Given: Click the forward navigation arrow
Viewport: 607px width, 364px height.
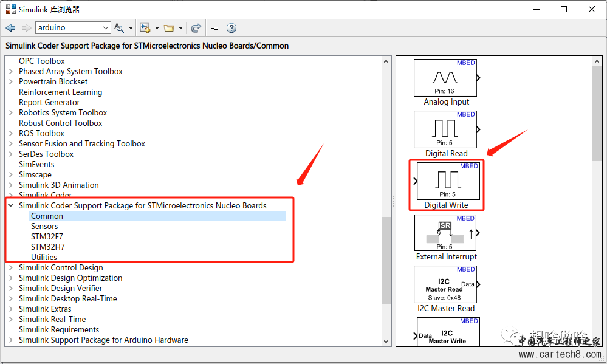Looking at the screenshot, I should tap(26, 28).
